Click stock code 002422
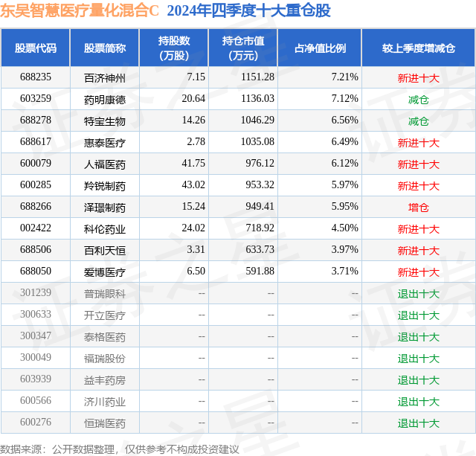 pyautogui.click(x=36, y=228)
